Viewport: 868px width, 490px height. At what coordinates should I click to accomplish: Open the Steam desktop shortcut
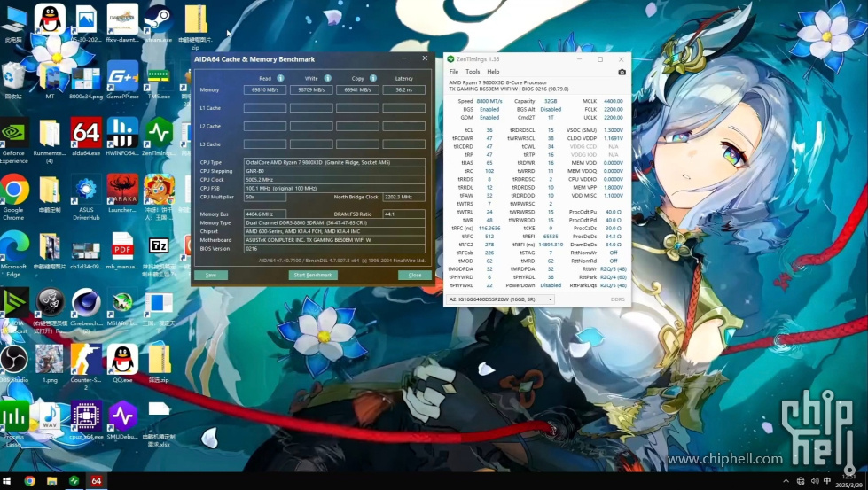pos(159,23)
